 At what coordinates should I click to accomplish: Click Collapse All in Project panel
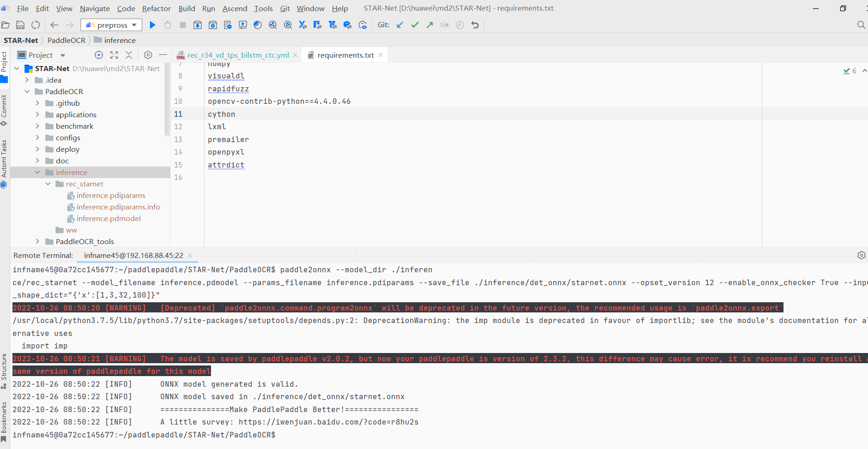129,55
